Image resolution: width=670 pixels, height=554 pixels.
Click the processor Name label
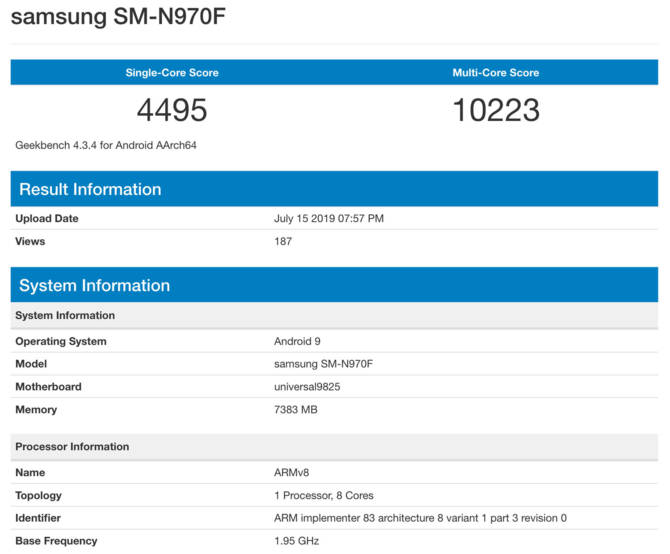pos(30,472)
